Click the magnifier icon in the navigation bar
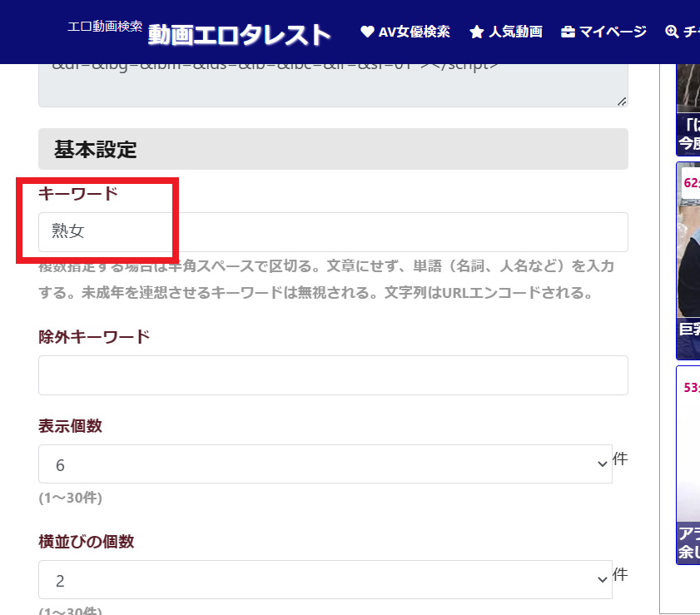Viewport: 700px width, 615px height. click(x=673, y=32)
